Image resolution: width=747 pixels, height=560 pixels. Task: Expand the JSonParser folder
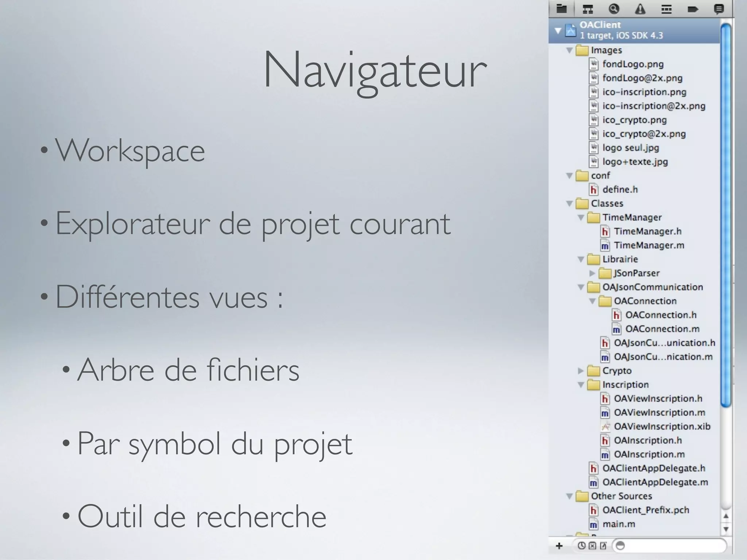click(592, 273)
